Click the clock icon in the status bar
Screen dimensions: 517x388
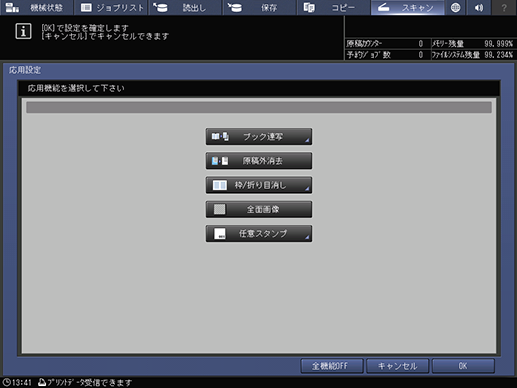(7, 382)
